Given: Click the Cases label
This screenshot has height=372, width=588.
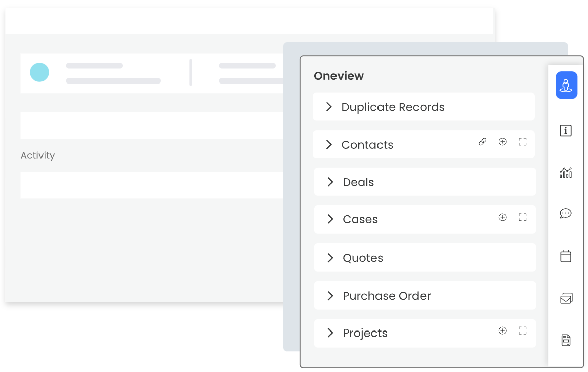Looking at the screenshot, I should pyautogui.click(x=360, y=219).
